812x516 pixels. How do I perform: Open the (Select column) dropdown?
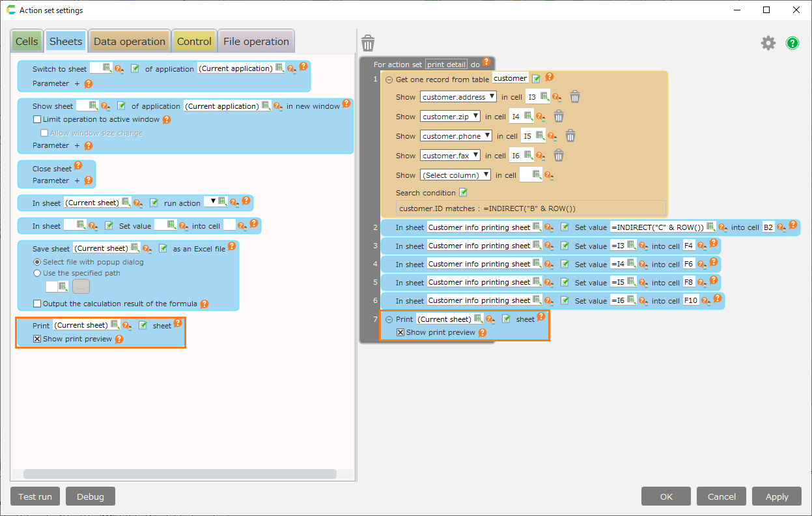pos(455,175)
